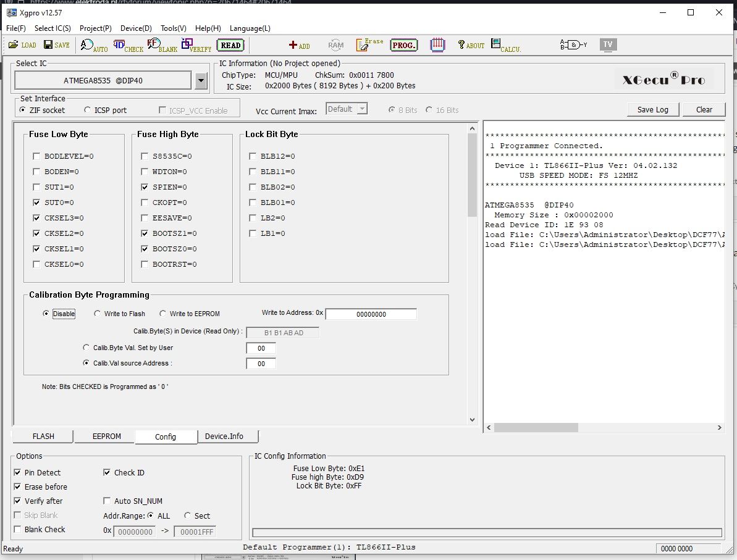The height and width of the screenshot is (560, 737).
Task: Click the SAVE toolbar icon
Action: click(x=56, y=45)
